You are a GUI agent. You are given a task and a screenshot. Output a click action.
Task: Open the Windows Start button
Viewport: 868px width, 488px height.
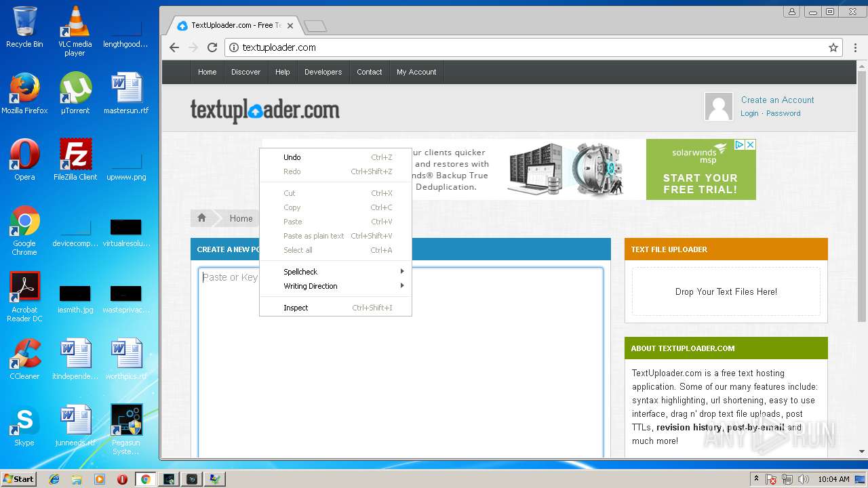pyautogui.click(x=19, y=479)
